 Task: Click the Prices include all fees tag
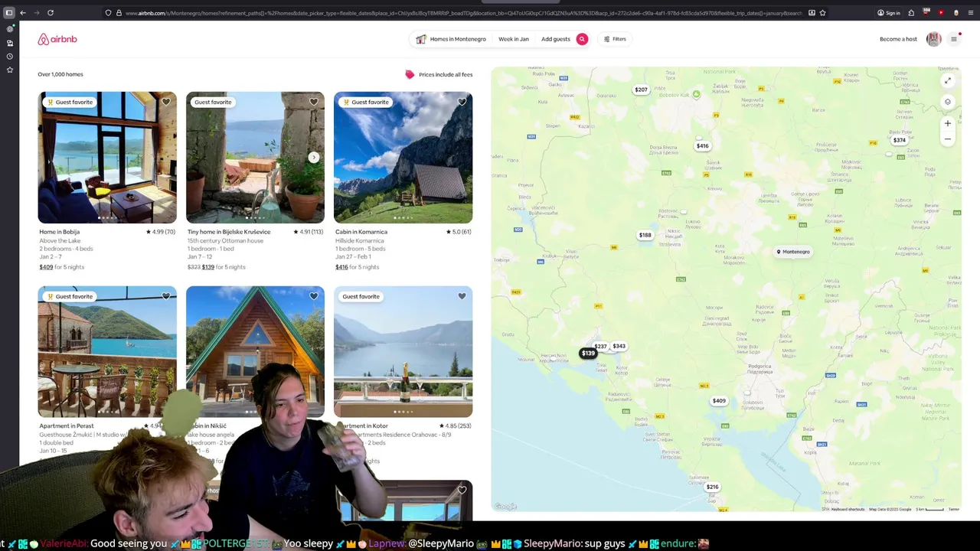(439, 74)
